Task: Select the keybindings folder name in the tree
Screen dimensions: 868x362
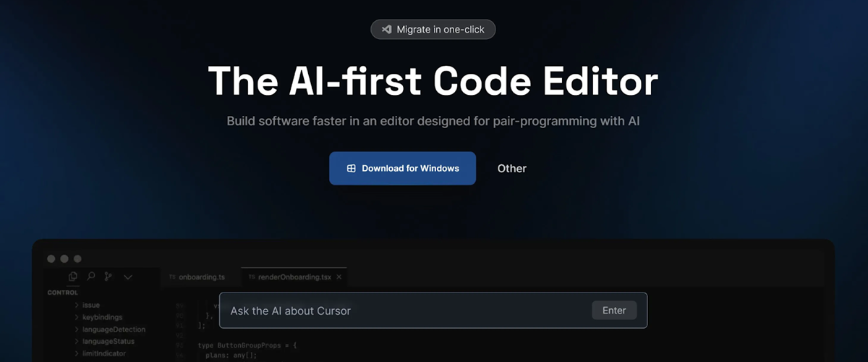Action: click(x=102, y=317)
